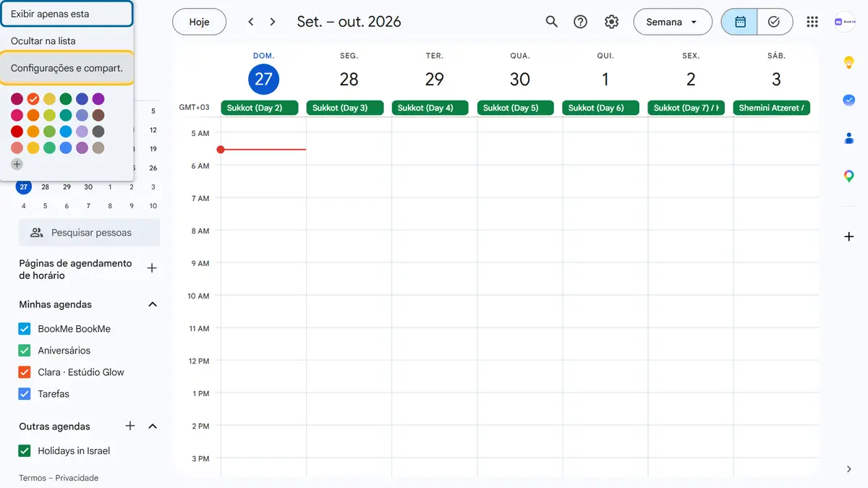Open the Termos link
This screenshot has width=868, height=488.
coord(33,478)
